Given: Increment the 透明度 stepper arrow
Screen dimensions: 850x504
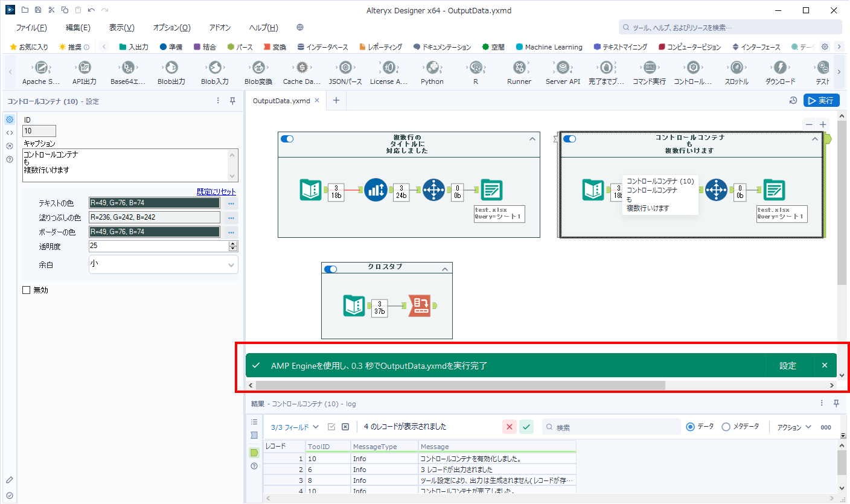Looking at the screenshot, I should (233, 244).
